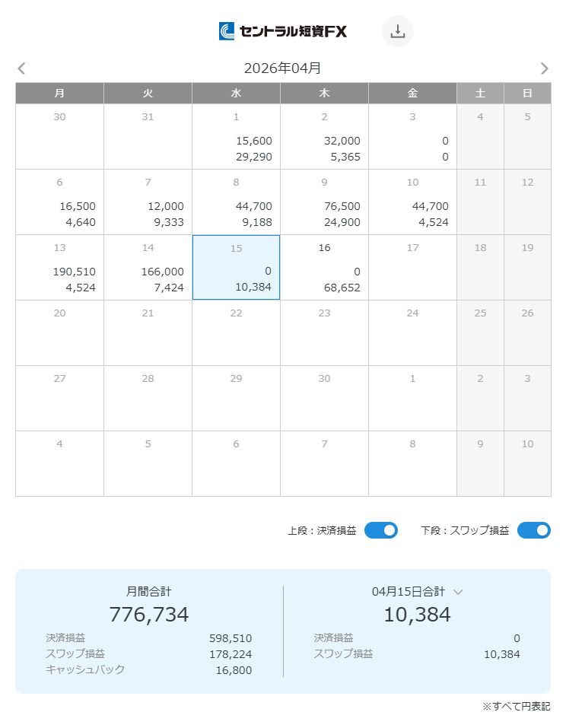This screenshot has width=566, height=728.
Task: Click the Central Tanshi FX logo
Action: coord(283,31)
